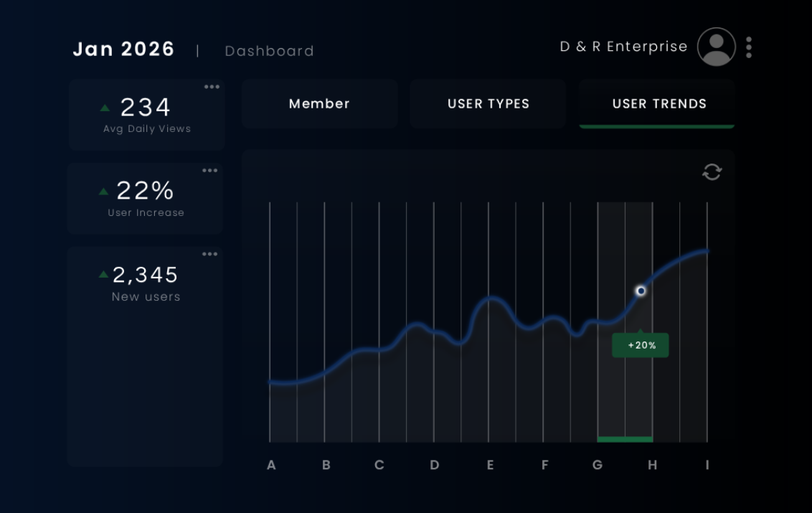Click green up arrow beside 22%

(103, 192)
